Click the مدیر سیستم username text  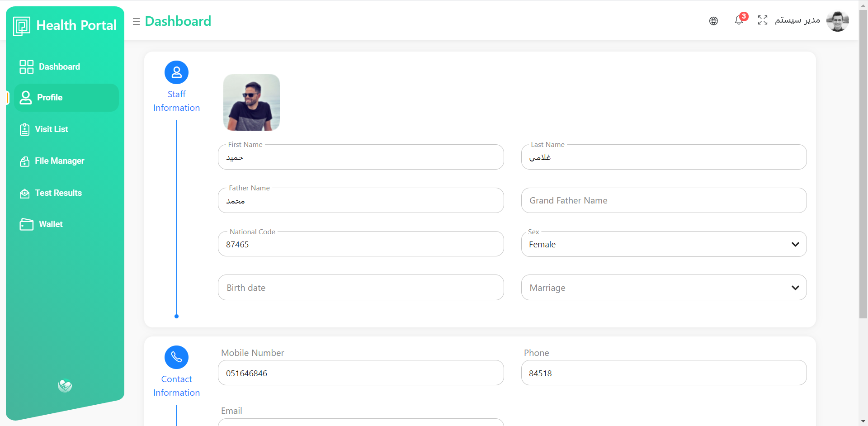click(x=797, y=20)
